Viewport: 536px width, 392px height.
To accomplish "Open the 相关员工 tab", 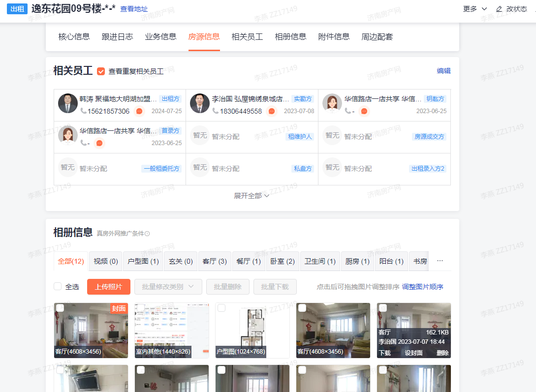I will (x=247, y=37).
